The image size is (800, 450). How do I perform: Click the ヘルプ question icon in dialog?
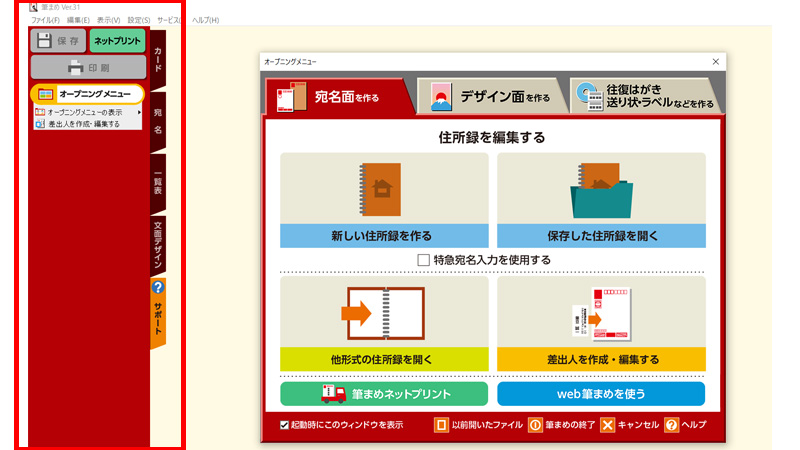(x=671, y=425)
